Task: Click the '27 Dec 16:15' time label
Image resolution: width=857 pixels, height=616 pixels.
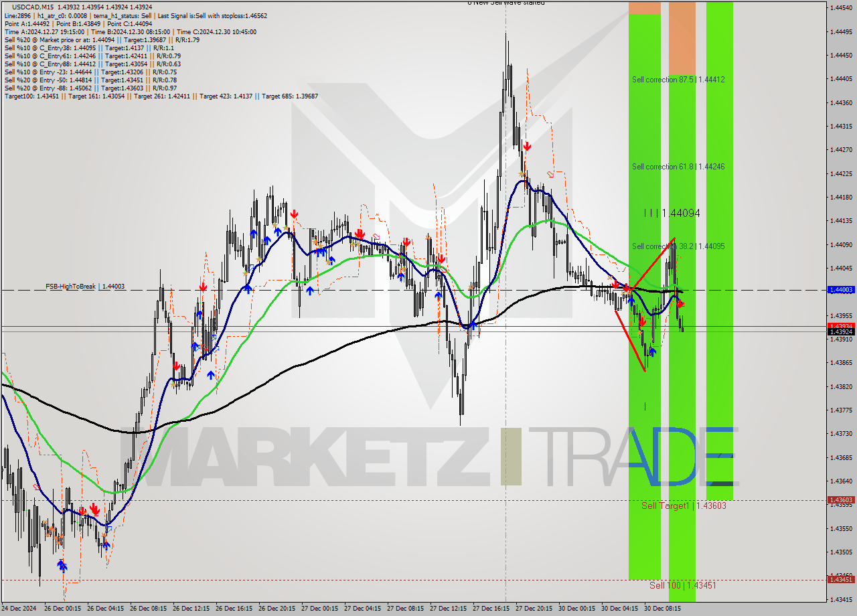Action: (490, 609)
